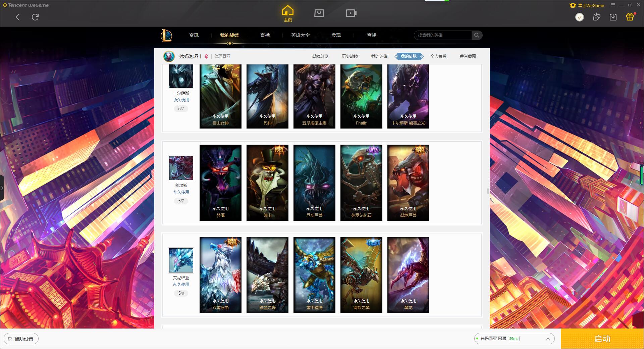
Task: Go back with the back arrow icon
Action: [18, 17]
